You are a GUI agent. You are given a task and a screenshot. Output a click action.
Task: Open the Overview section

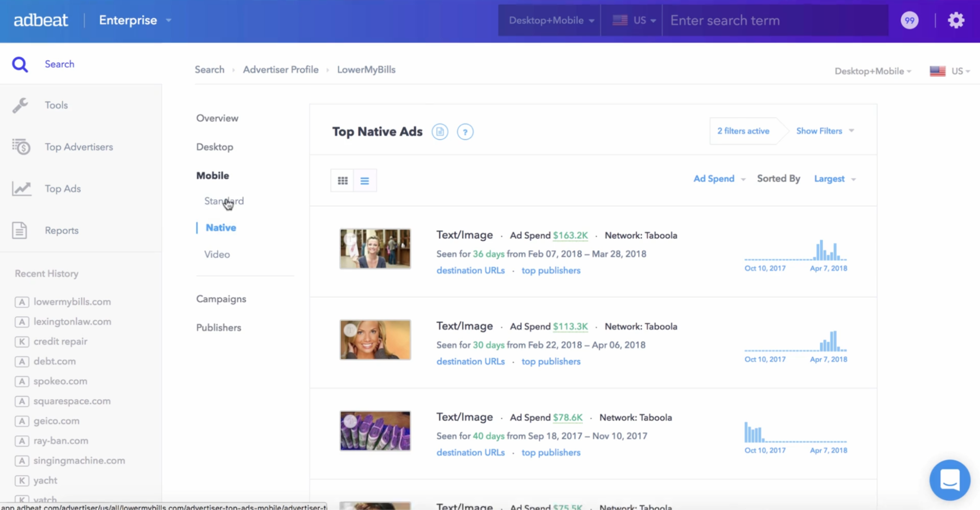pyautogui.click(x=217, y=118)
